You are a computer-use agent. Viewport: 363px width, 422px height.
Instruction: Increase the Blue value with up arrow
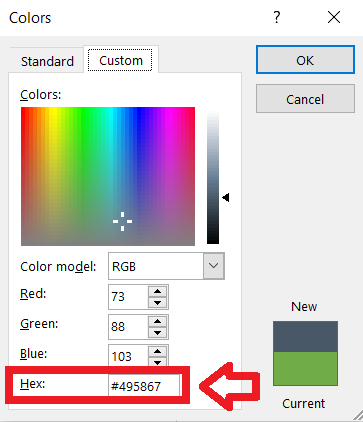pos(157,351)
